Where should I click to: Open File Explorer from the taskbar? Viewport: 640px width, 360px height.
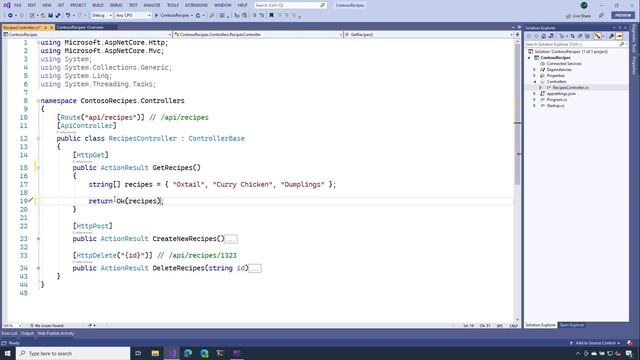(155, 353)
